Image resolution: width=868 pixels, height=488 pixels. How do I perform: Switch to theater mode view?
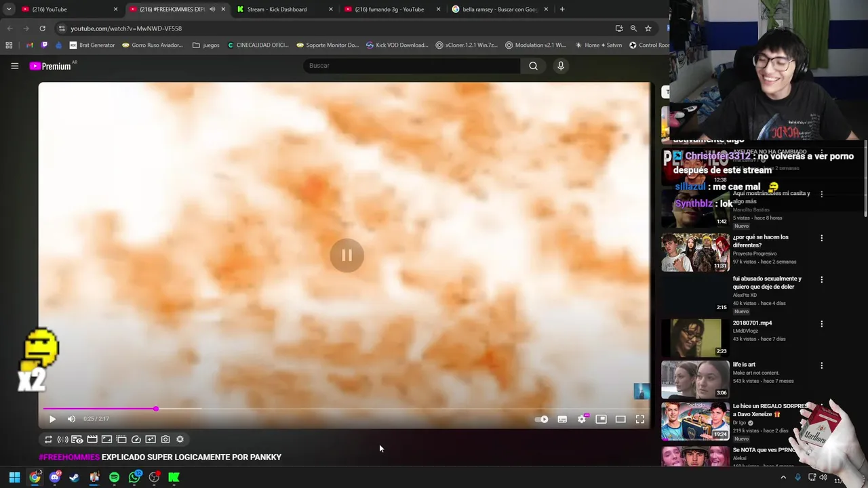tap(620, 420)
